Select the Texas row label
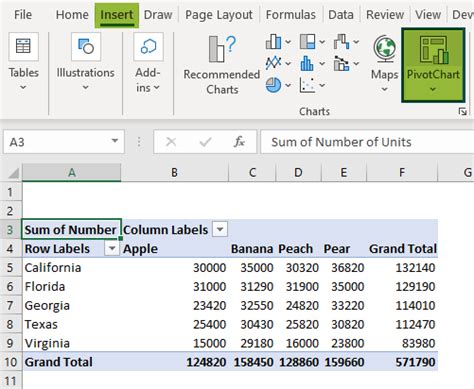The height and width of the screenshot is (389, 474). 71,324
